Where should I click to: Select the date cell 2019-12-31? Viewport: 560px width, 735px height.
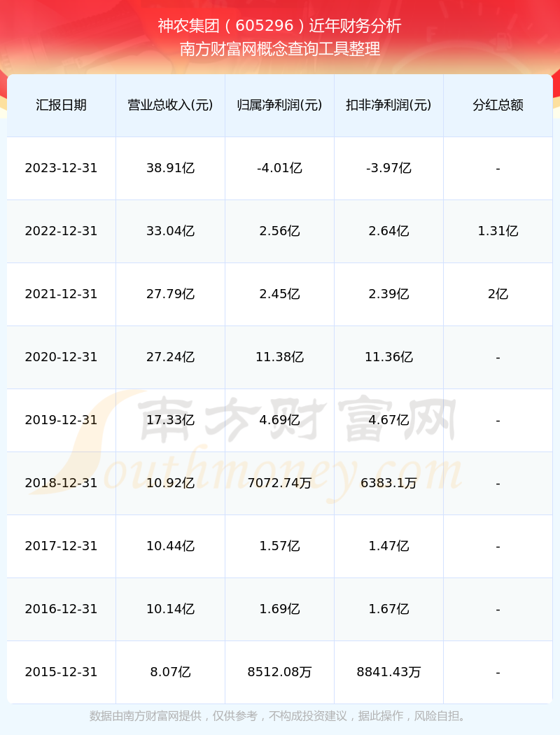click(x=61, y=420)
